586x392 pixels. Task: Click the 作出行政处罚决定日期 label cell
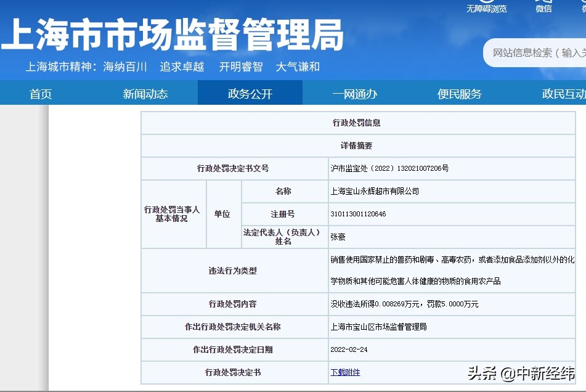click(x=235, y=349)
